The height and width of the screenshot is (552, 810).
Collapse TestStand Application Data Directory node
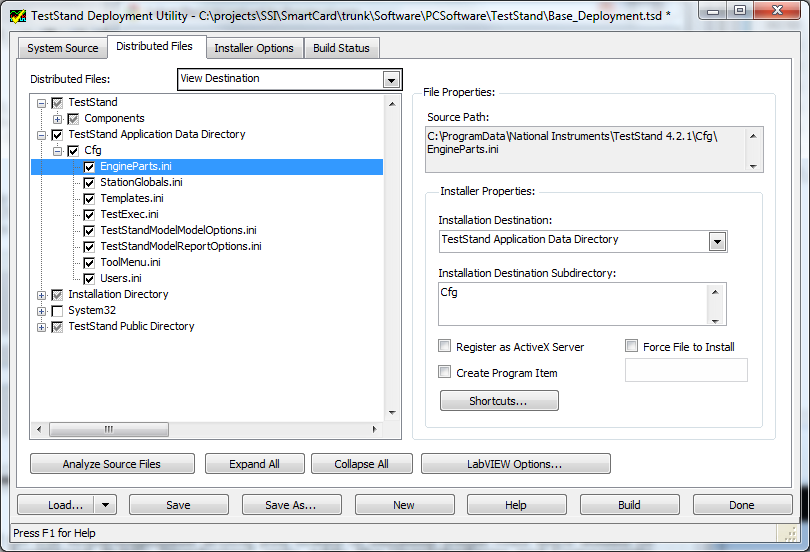[41, 135]
